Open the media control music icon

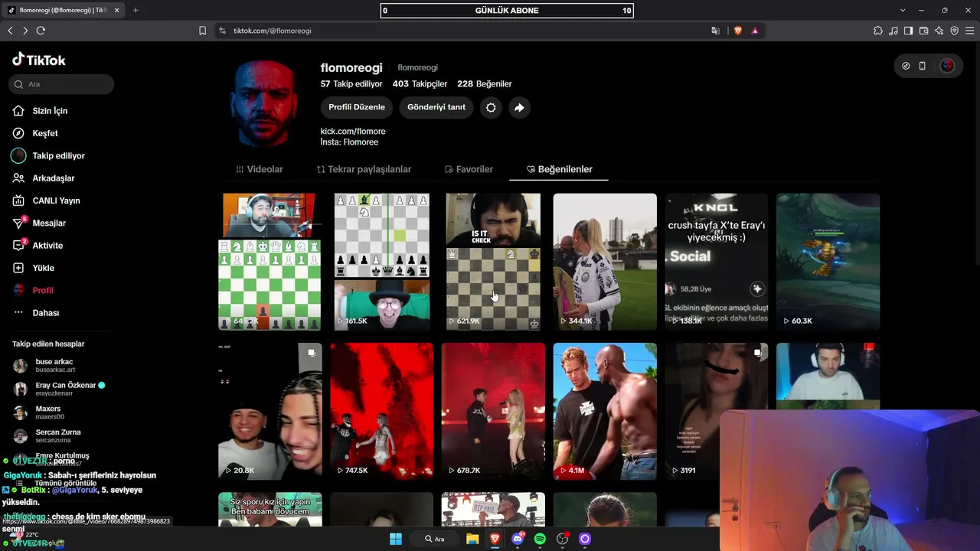pos(893,31)
